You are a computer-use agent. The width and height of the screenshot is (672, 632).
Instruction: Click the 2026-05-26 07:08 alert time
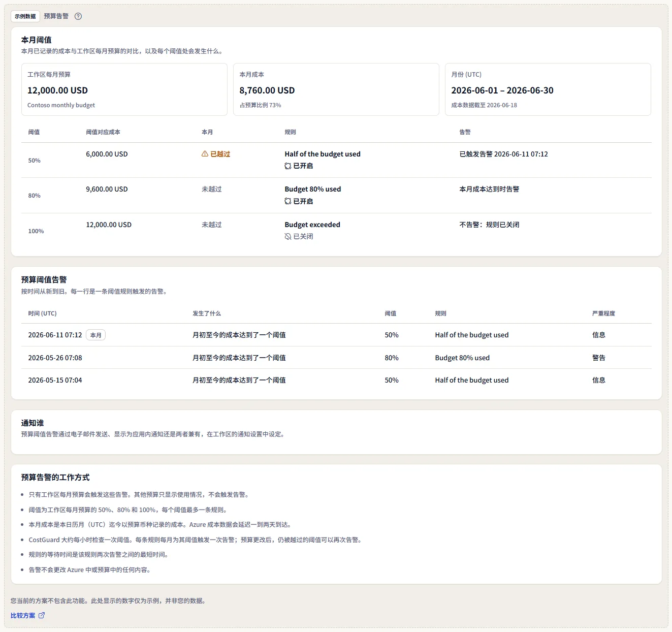(x=55, y=358)
